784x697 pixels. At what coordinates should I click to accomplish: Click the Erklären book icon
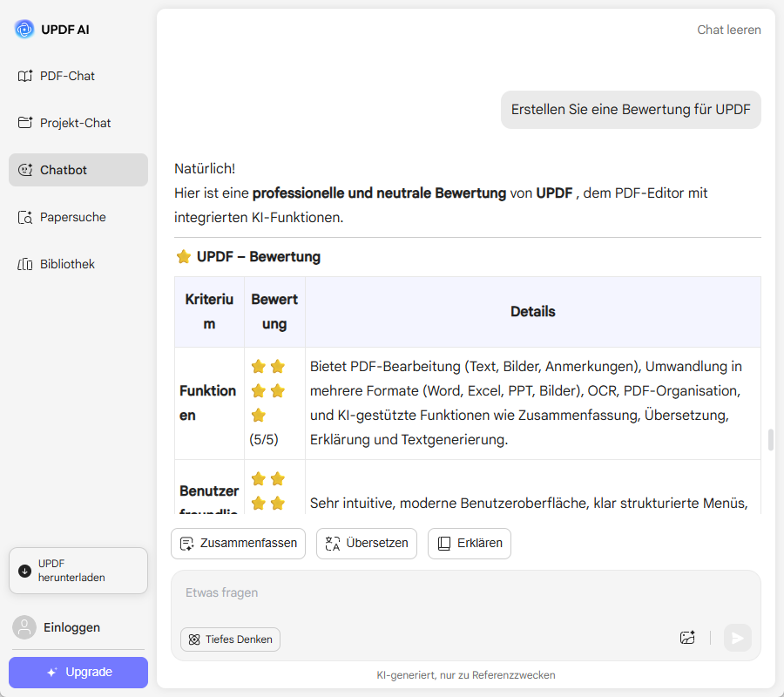pos(444,544)
